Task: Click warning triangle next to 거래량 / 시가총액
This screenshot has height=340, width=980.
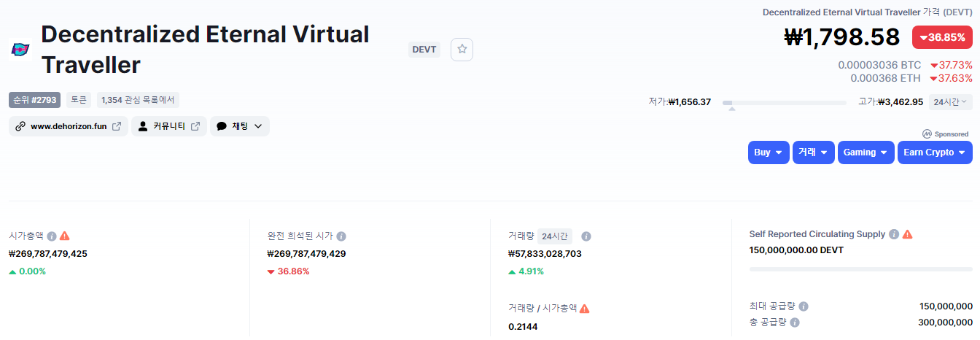Action: pos(585,309)
